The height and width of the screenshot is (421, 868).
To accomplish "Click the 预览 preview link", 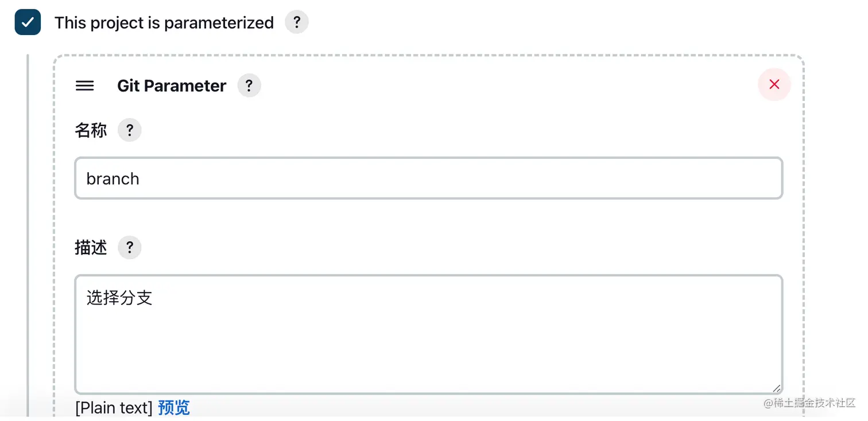I will point(173,408).
